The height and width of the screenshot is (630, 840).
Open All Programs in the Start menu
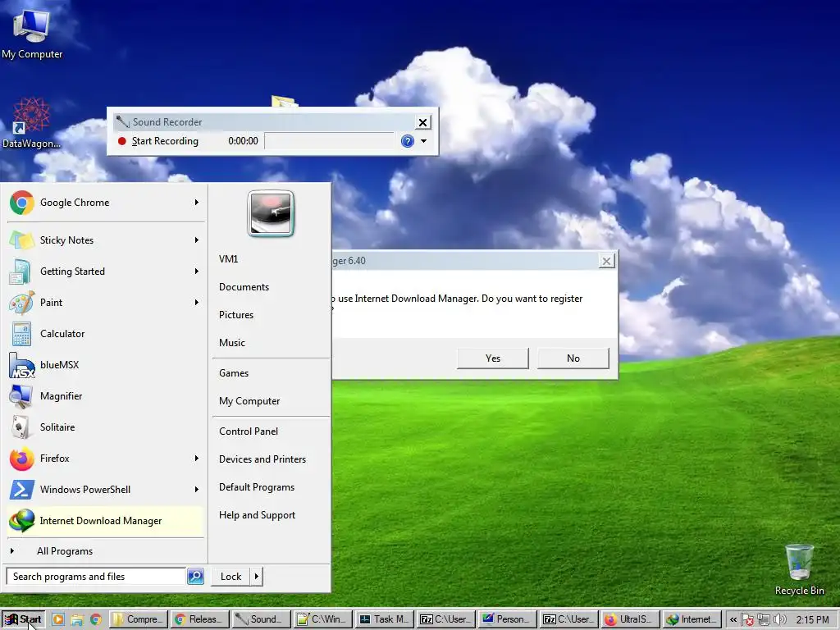coord(65,551)
